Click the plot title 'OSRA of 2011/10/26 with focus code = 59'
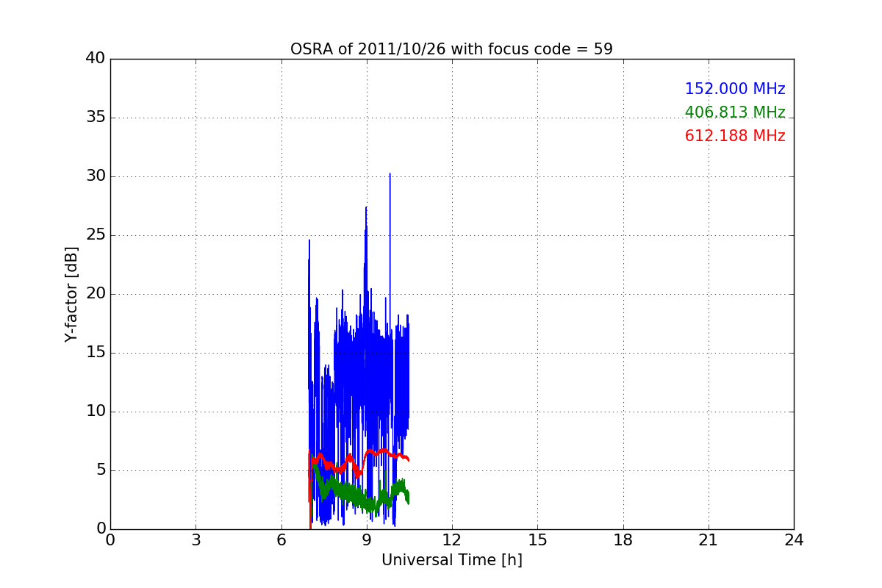This screenshot has height=588, width=882. tap(451, 49)
